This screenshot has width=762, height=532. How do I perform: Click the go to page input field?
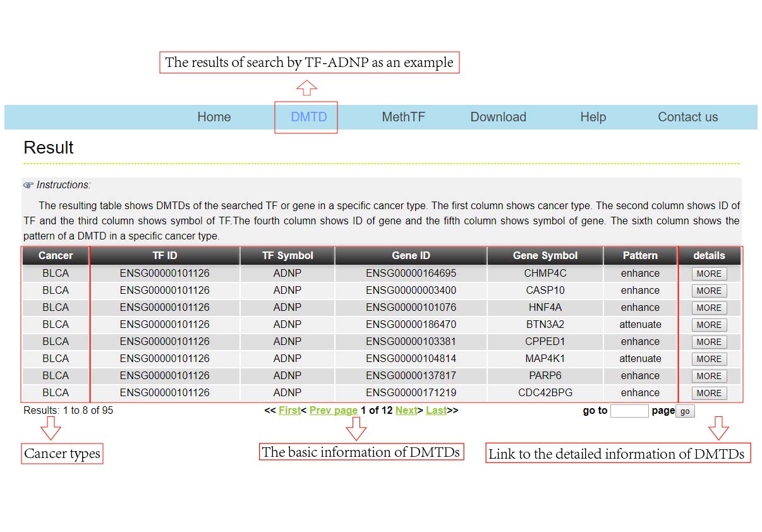click(629, 411)
